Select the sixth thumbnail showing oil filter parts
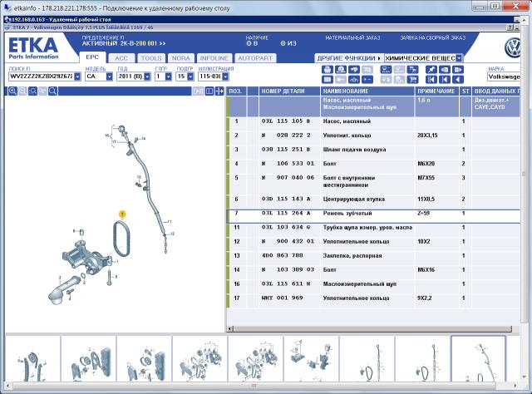532x394 pixels. (x=311, y=359)
